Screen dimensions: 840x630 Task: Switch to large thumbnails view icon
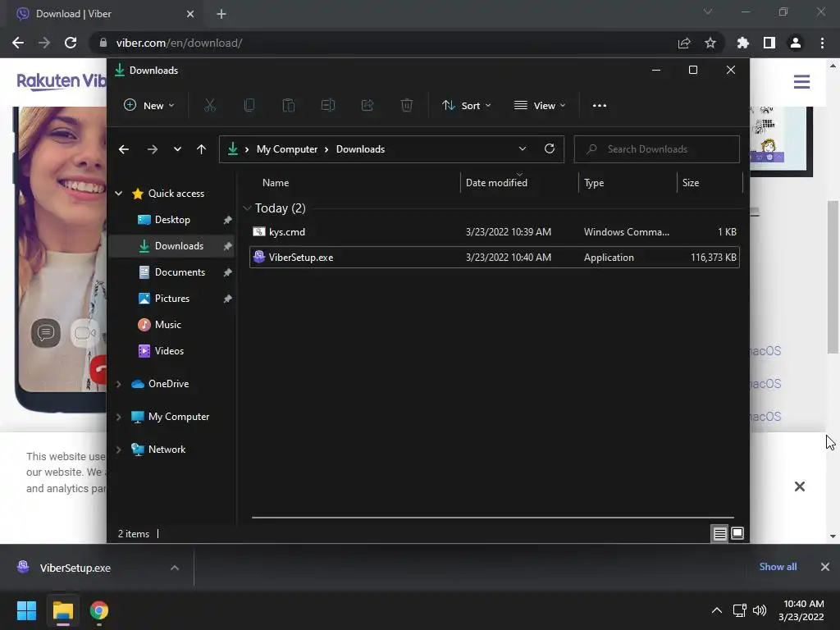point(737,533)
